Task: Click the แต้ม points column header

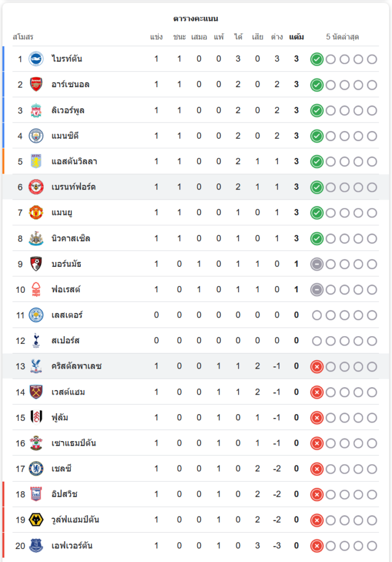Action: click(297, 37)
